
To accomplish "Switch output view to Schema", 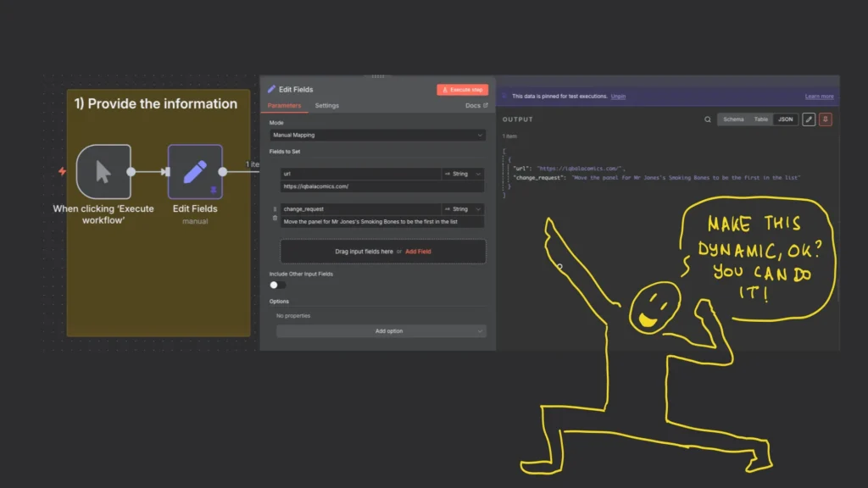I will point(733,119).
